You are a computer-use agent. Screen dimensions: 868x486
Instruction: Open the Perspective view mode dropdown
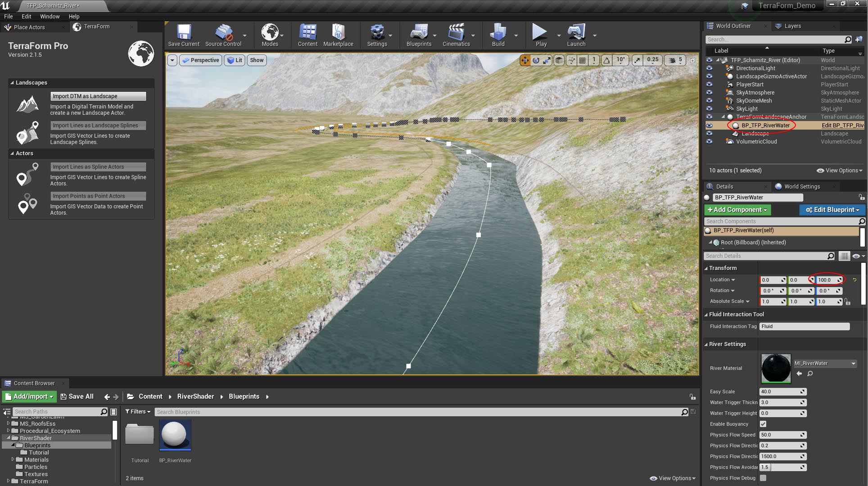tap(201, 60)
